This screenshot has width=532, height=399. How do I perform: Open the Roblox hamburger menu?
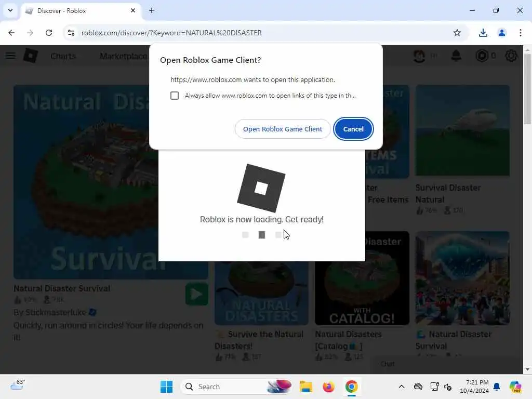pyautogui.click(x=10, y=55)
